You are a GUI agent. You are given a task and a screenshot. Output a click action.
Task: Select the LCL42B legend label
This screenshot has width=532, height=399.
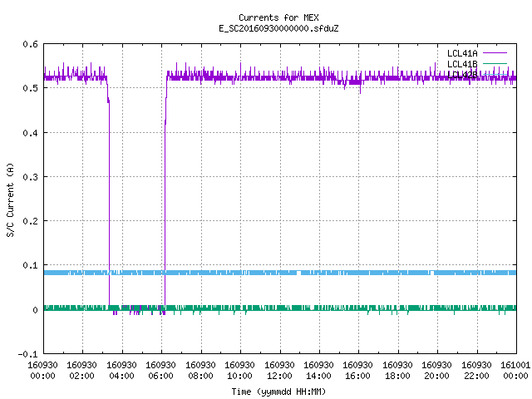pyautogui.click(x=462, y=75)
